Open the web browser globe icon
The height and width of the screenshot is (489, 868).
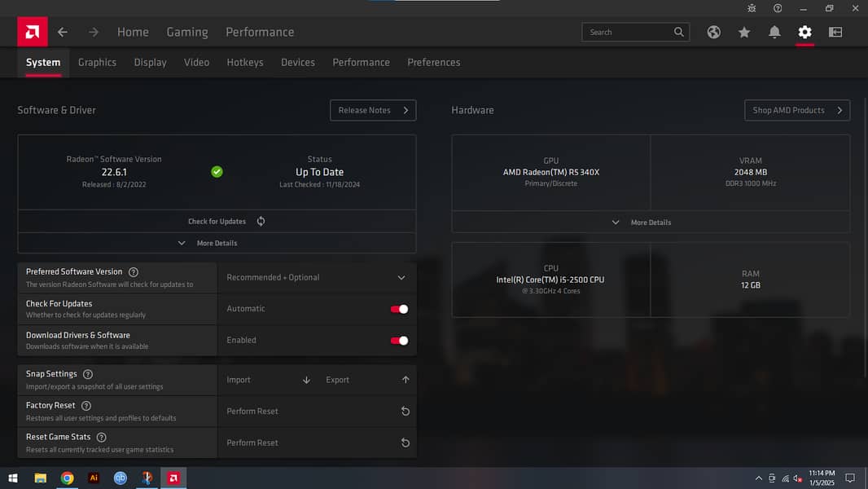[713, 32]
